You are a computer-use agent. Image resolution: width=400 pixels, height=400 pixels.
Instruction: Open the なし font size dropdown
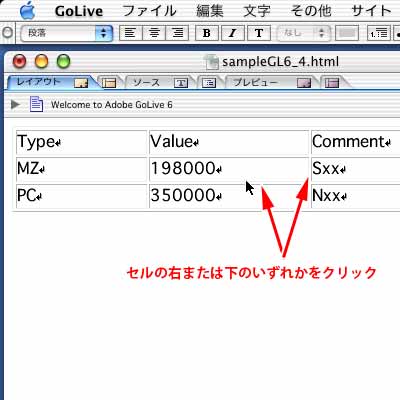tap(303, 33)
